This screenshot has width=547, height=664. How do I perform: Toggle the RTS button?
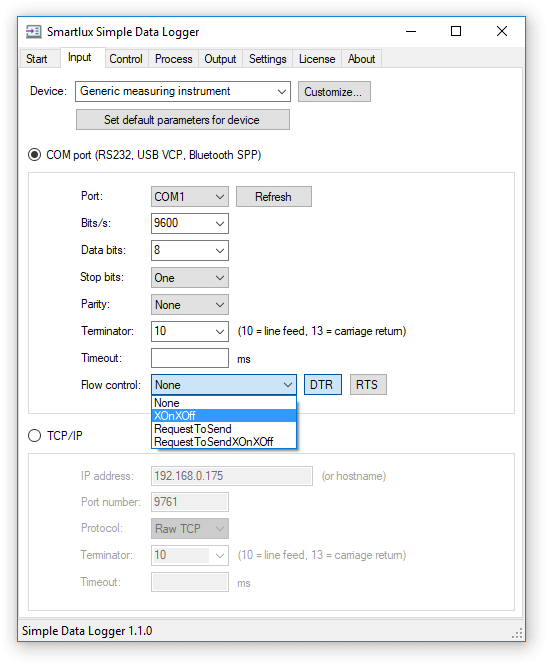368,385
